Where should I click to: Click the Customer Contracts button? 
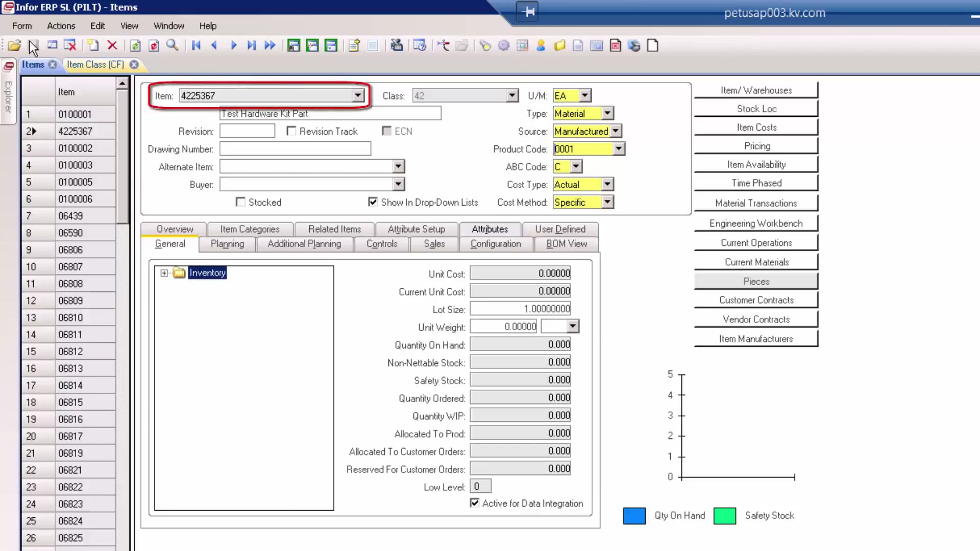[x=756, y=300]
